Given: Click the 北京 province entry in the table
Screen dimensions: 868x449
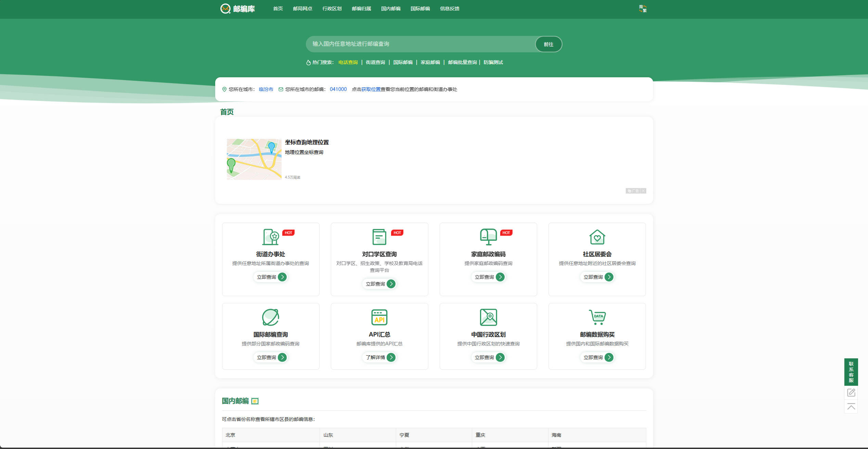Looking at the screenshot, I should [x=230, y=435].
